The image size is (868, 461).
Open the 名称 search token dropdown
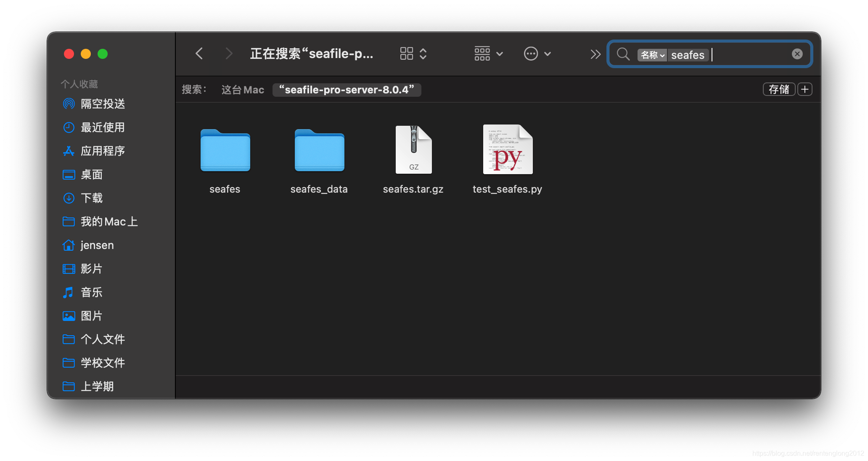pyautogui.click(x=652, y=55)
